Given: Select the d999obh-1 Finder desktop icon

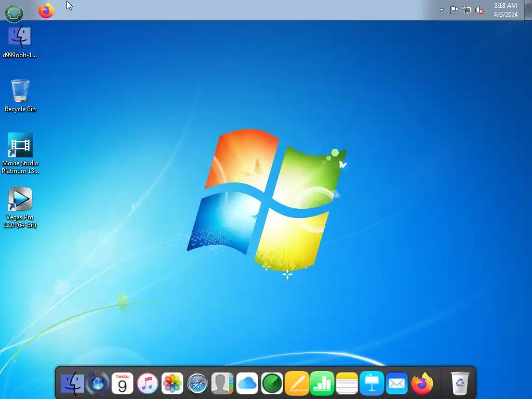Looking at the screenshot, I should 20,42.
